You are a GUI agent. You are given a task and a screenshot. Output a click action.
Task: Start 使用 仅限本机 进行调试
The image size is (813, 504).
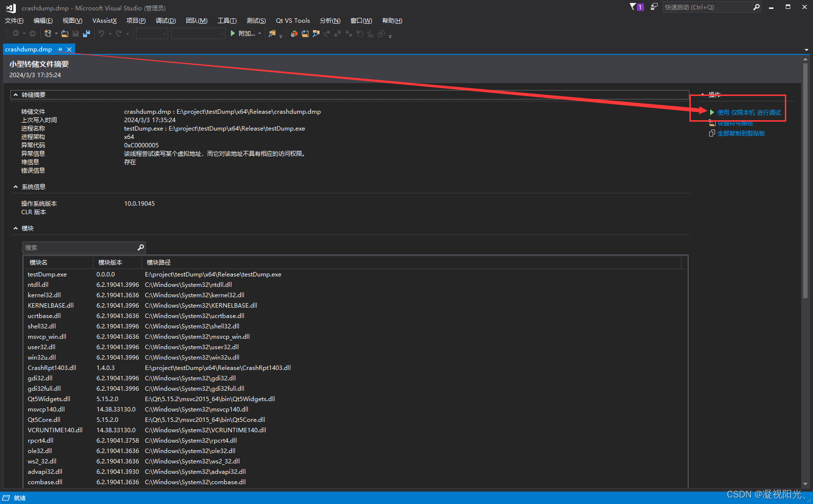click(x=748, y=112)
